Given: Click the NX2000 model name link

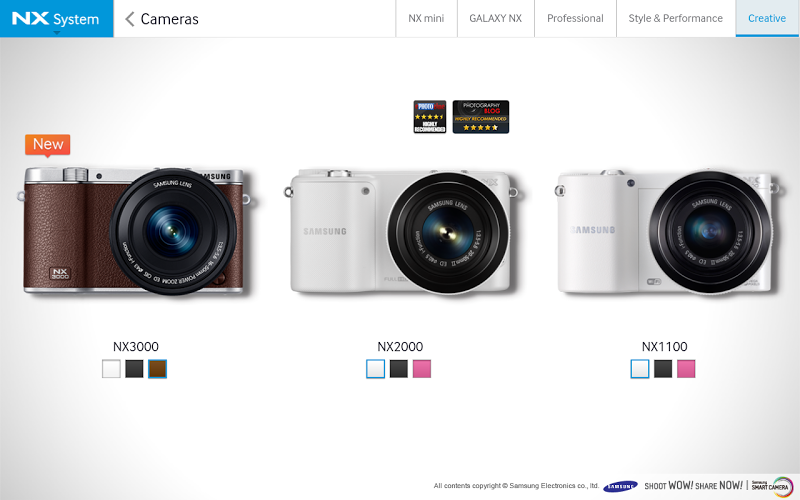Looking at the screenshot, I should pos(400,346).
